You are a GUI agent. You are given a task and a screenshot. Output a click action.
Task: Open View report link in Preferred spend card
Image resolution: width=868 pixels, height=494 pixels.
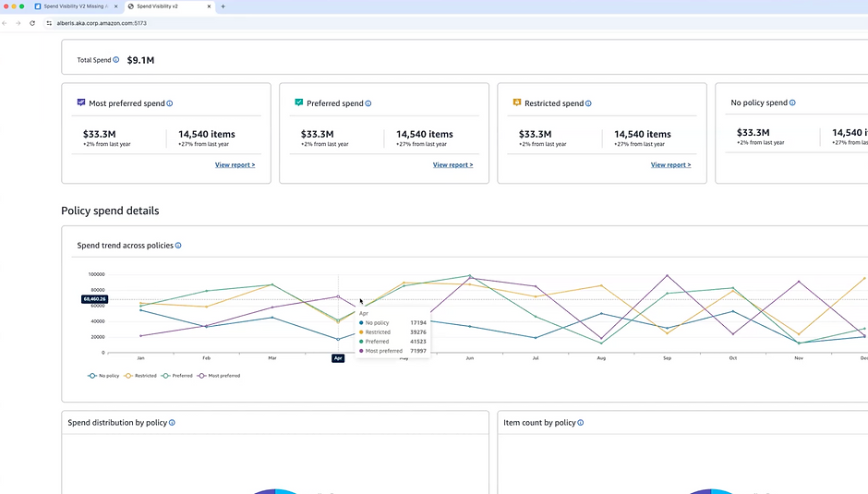tap(452, 165)
